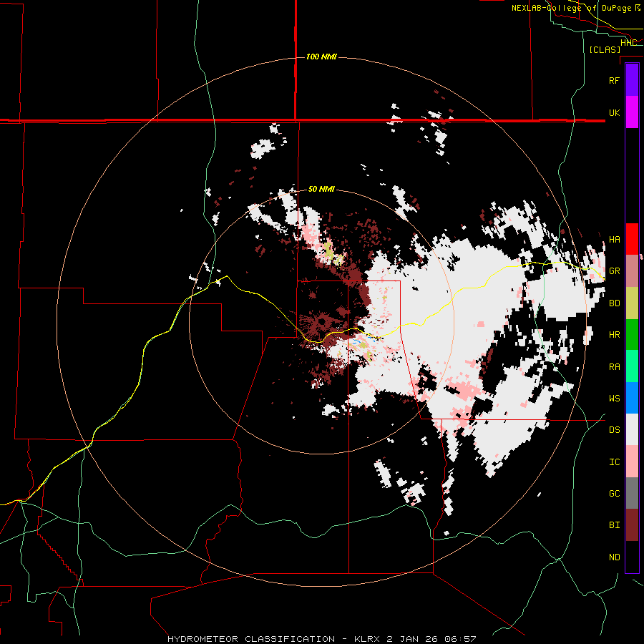644x644 pixels.
Task: Click the 'IC' legend label text
Action: click(x=614, y=462)
